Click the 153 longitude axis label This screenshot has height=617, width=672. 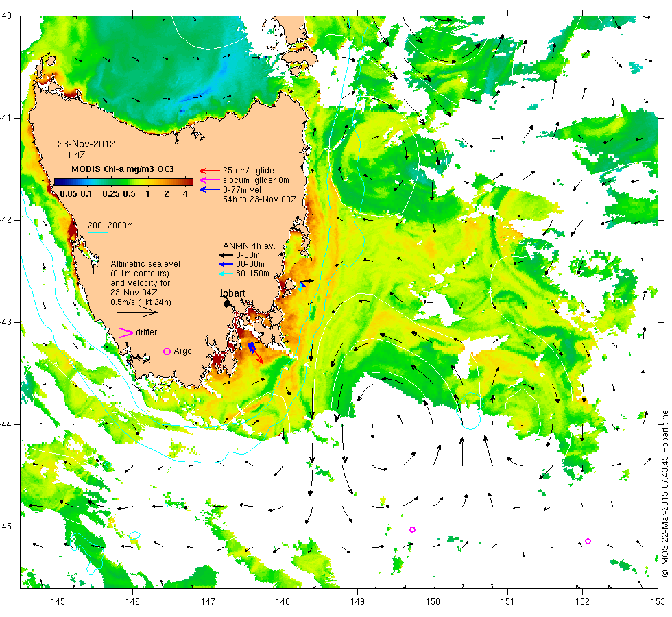pos(658,602)
